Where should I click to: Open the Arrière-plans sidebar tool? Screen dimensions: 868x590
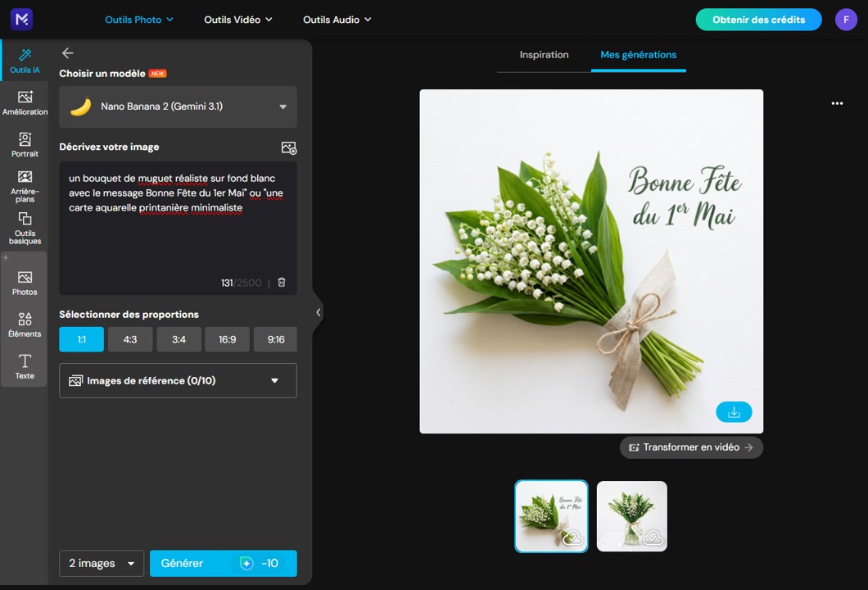coord(25,187)
